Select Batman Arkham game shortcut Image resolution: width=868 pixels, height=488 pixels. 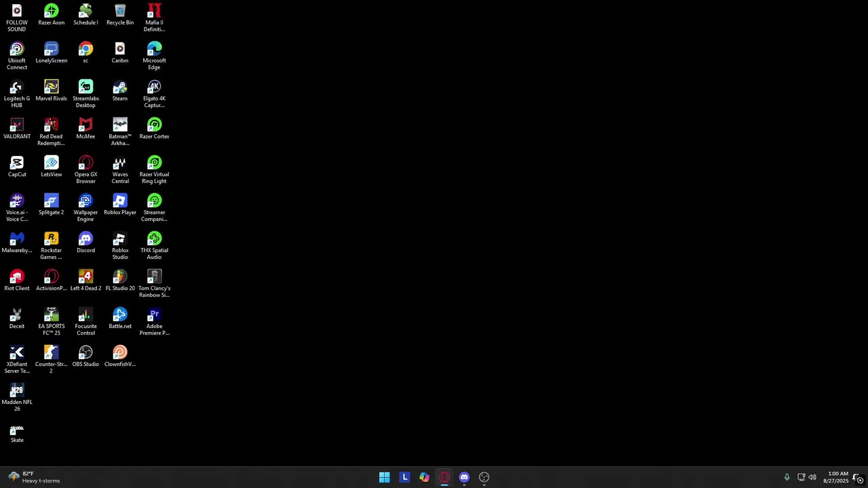pyautogui.click(x=120, y=132)
